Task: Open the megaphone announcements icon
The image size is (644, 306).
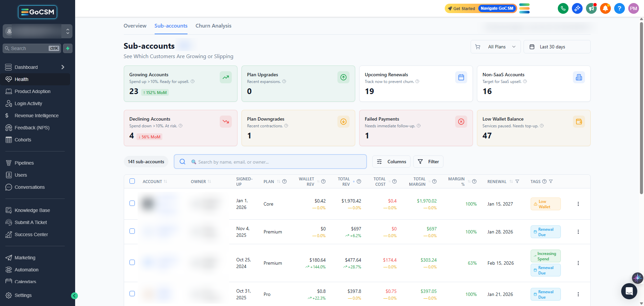Action: (x=591, y=8)
